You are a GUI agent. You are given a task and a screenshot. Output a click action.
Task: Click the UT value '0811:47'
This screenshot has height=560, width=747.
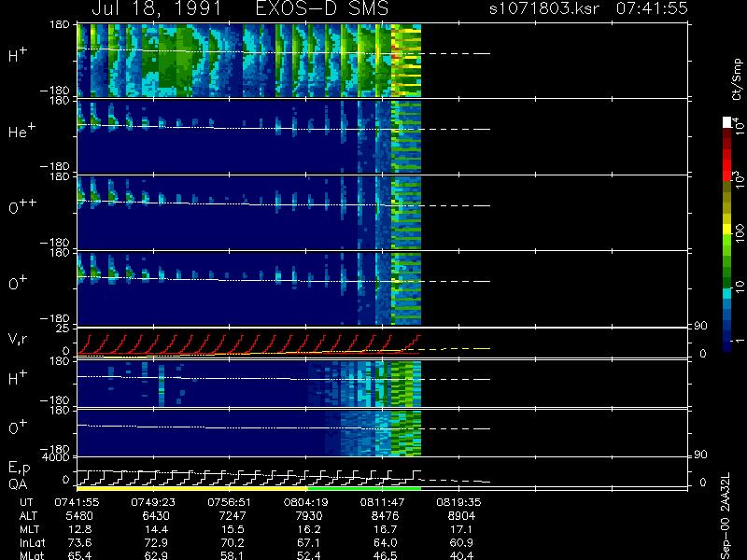click(382, 502)
